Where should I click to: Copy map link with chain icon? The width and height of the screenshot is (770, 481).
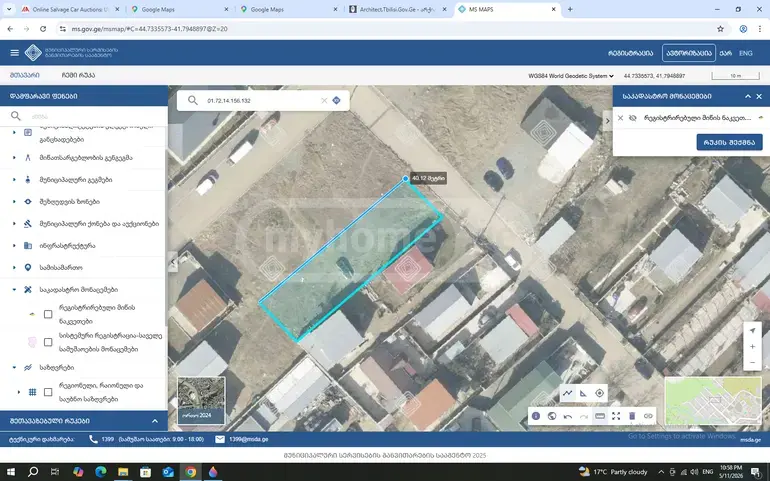click(x=648, y=416)
